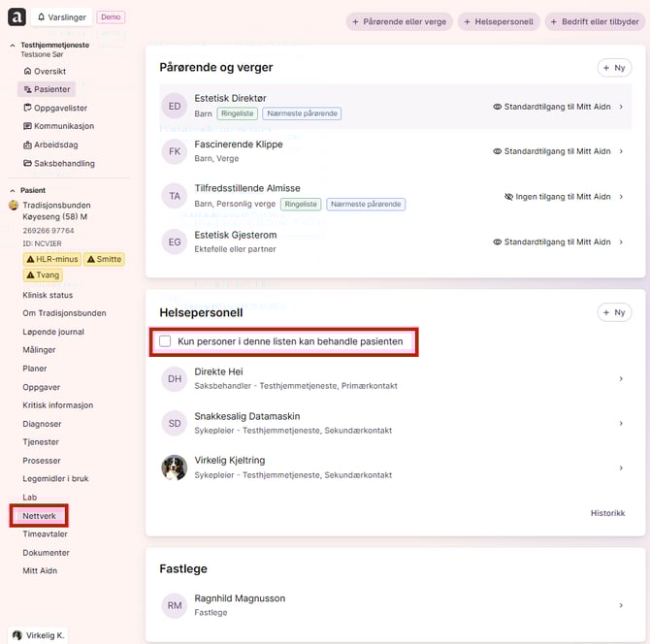Click the Tvang warning badge
Image resolution: width=650 pixels, height=644 pixels.
[x=43, y=275]
